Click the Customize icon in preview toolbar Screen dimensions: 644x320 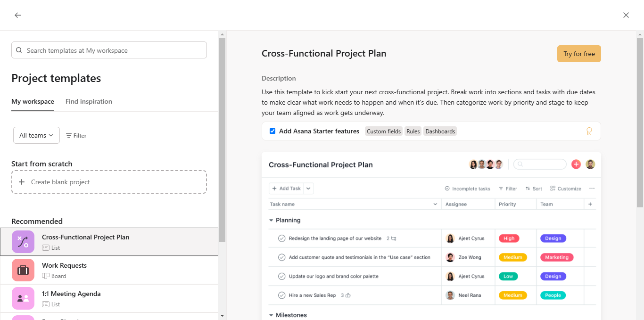point(553,189)
